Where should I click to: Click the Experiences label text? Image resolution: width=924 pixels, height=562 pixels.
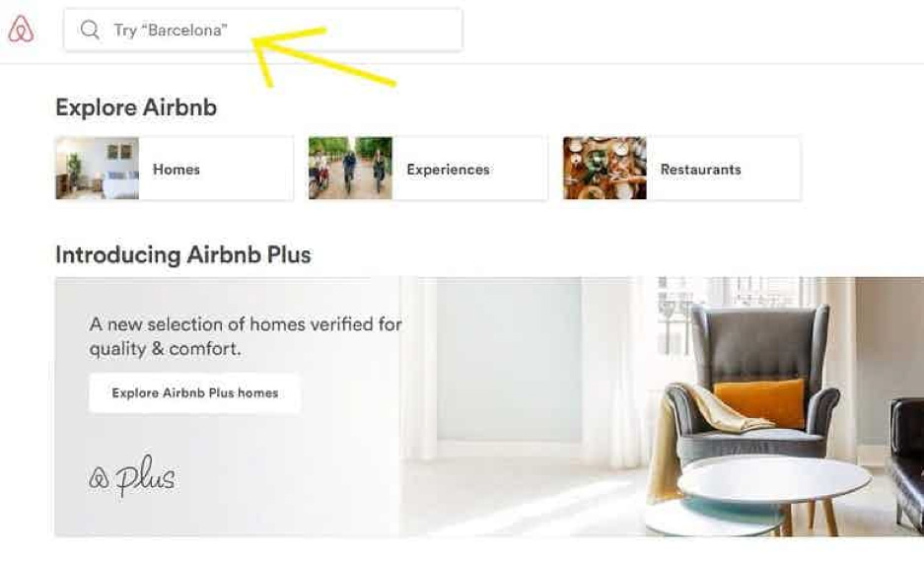[448, 170]
